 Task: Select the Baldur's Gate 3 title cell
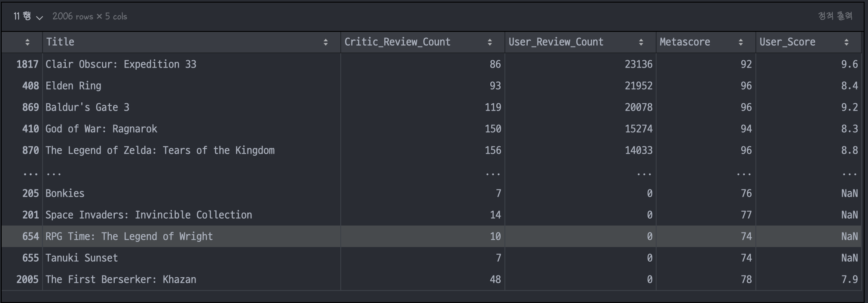click(192, 107)
